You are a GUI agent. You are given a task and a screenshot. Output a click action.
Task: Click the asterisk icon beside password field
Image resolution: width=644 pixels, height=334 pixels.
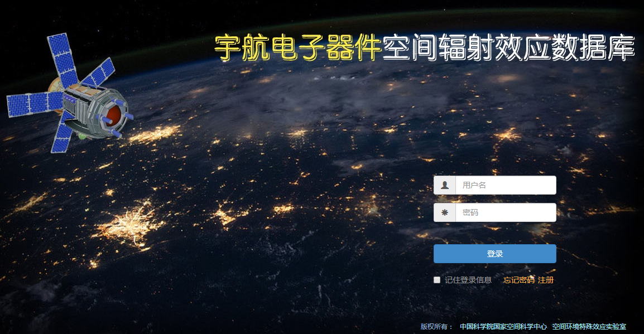click(x=445, y=212)
